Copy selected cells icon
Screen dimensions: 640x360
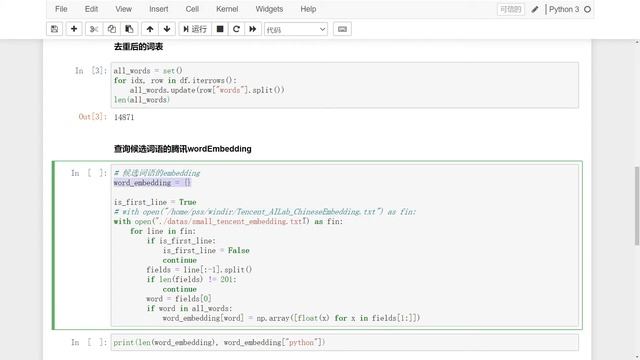click(x=111, y=29)
